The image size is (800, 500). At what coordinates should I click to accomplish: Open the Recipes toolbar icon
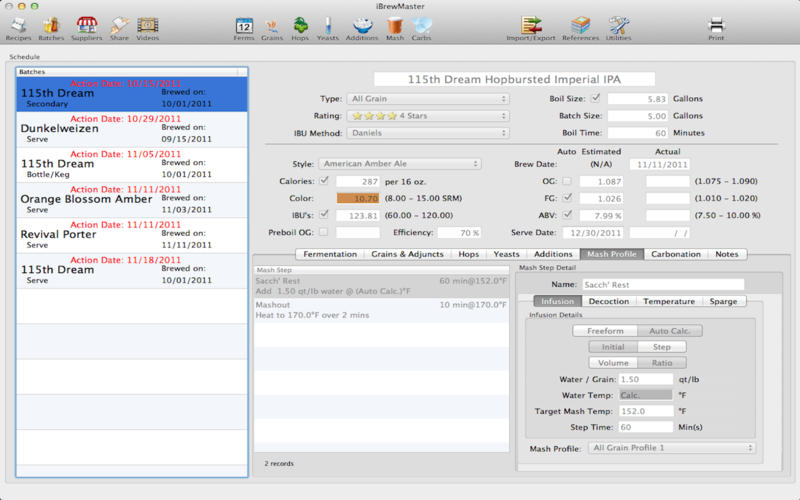(x=18, y=24)
